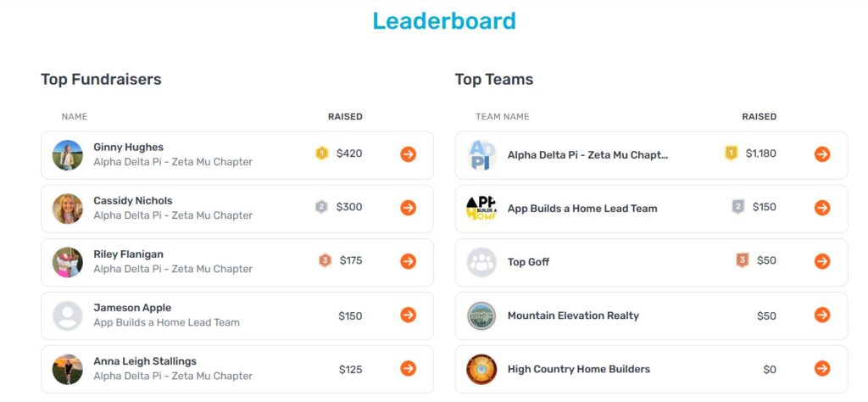Select App Builds a Home logo

tap(481, 209)
